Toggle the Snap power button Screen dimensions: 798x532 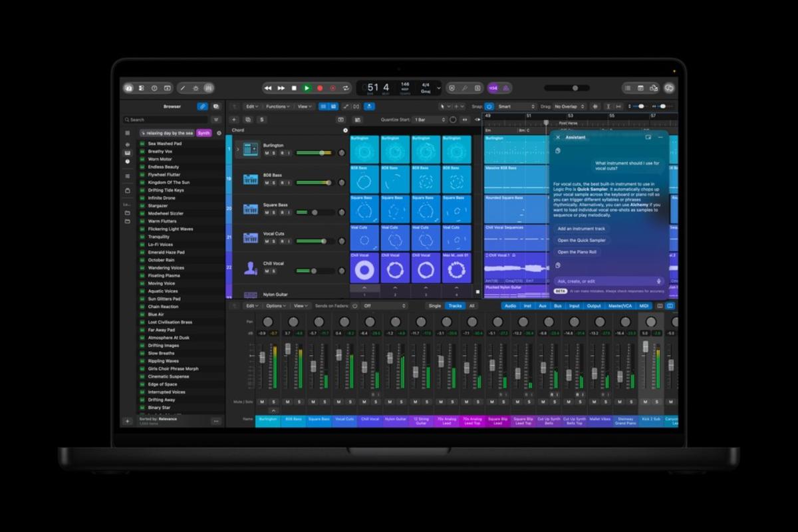tap(489, 106)
